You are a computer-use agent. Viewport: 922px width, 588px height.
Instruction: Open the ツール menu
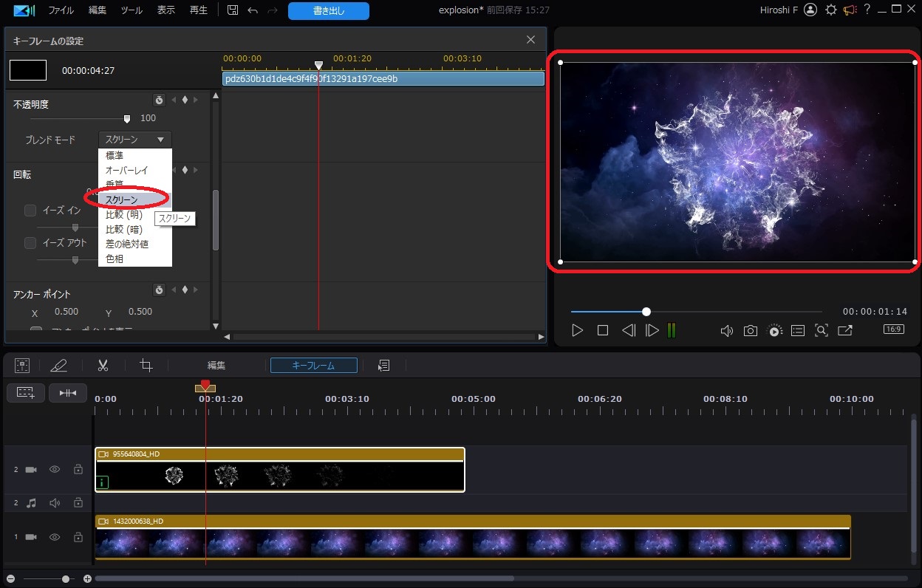tap(132, 10)
